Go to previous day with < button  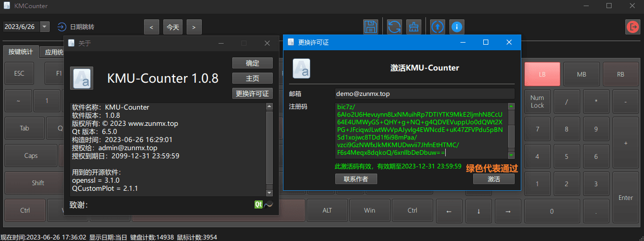(152, 27)
